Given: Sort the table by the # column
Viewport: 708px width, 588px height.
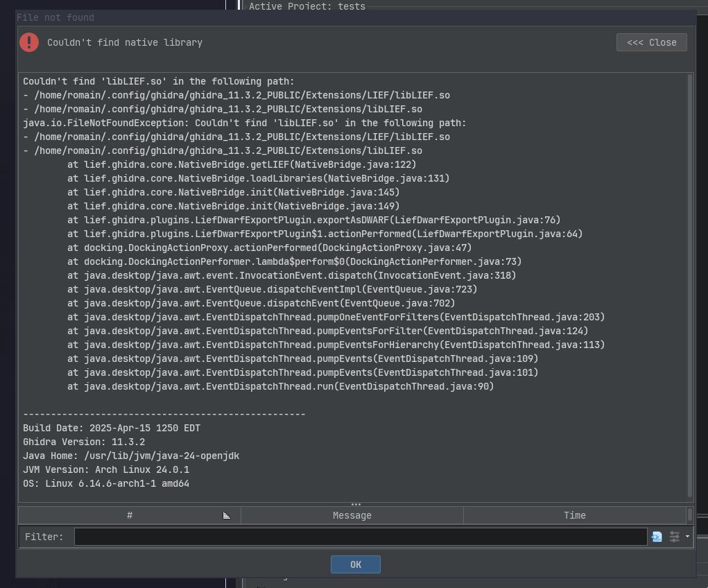Looking at the screenshot, I should [x=130, y=515].
